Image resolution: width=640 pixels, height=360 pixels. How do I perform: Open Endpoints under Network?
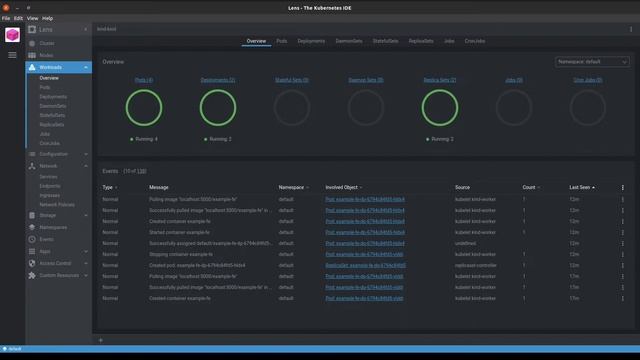click(x=50, y=186)
